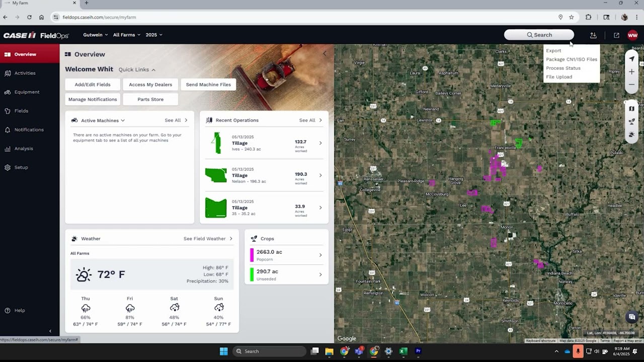Open Activities in the sidebar

[x=30, y=73]
